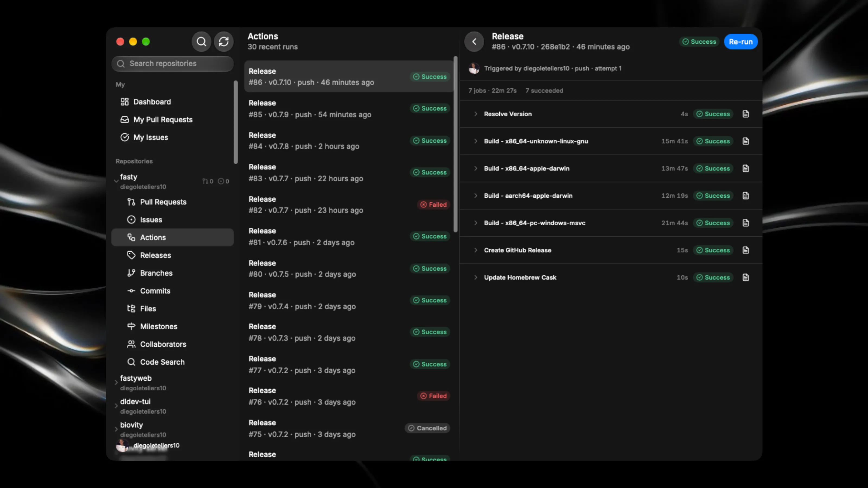Open logs icon for Resolve Version job
Viewport: 868px width, 488px height.
(x=746, y=114)
